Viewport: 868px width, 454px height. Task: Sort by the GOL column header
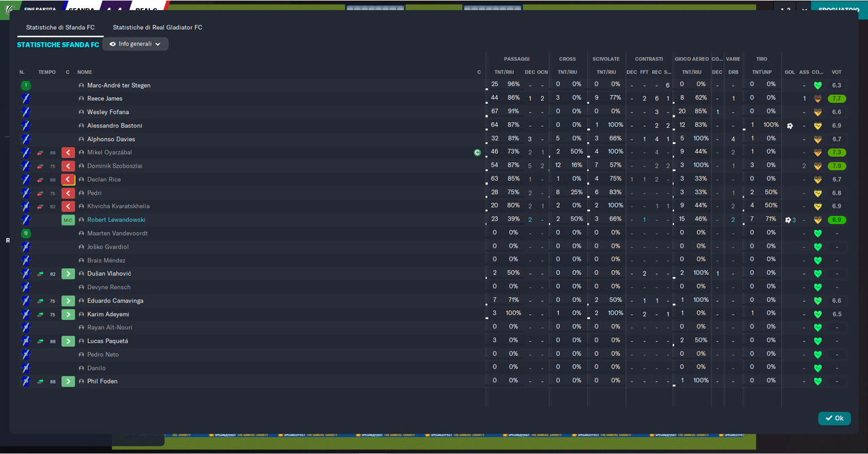pyautogui.click(x=790, y=72)
